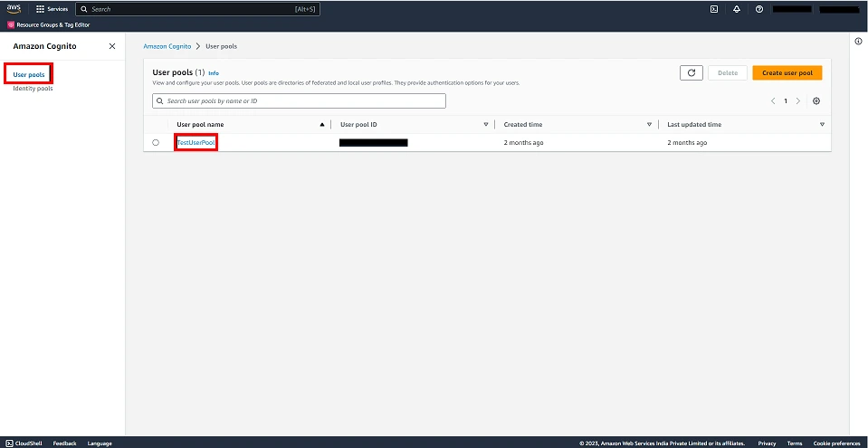This screenshot has height=448, width=868.
Task: Click the User pools breadcrumb text
Action: point(222,46)
